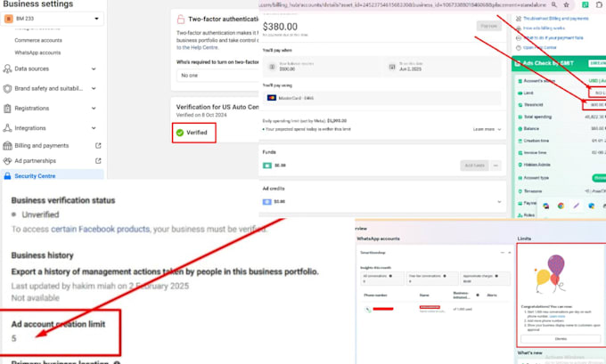Click Hidden Admin row in Ads Check panel
Image resolution: width=606 pixels, height=364 pixels.
pyautogui.click(x=562, y=165)
